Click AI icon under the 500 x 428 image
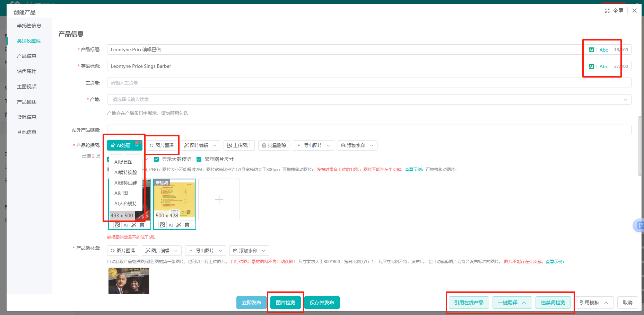This screenshot has width=644, height=315. tap(171, 225)
